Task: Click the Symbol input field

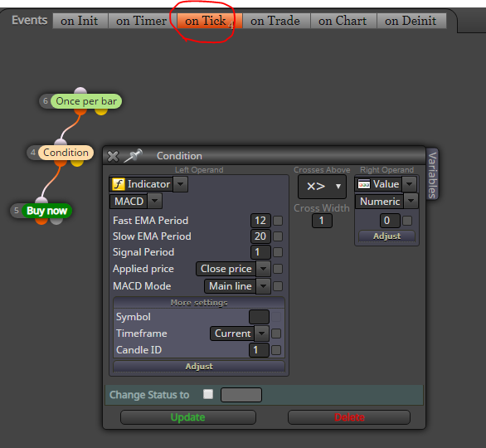Action: click(x=259, y=317)
